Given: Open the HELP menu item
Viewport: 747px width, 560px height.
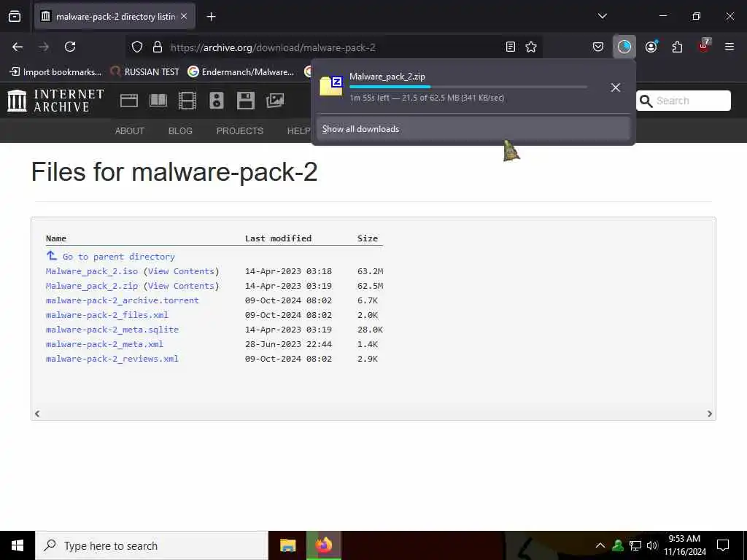Looking at the screenshot, I should coord(298,131).
